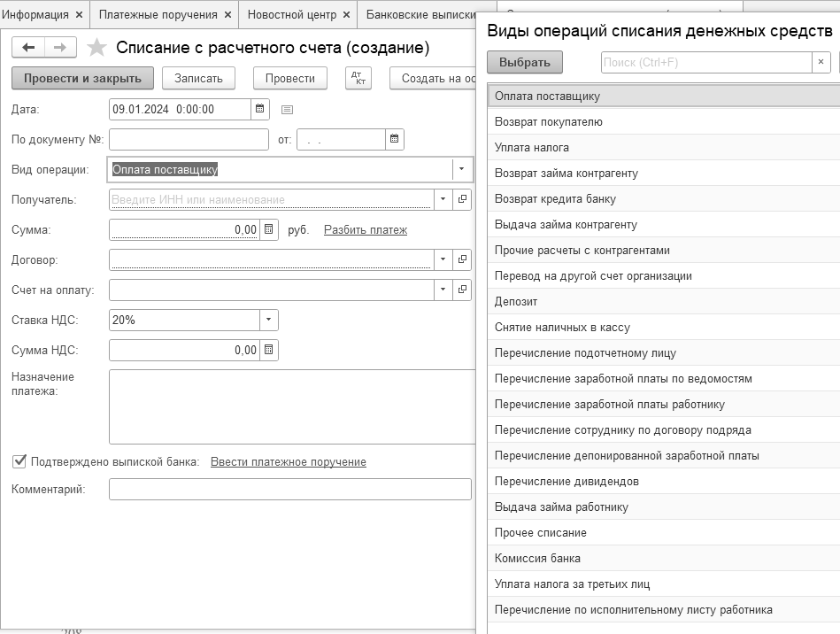
Task: Select 'Комиссия банка' operation
Action: 664,559
